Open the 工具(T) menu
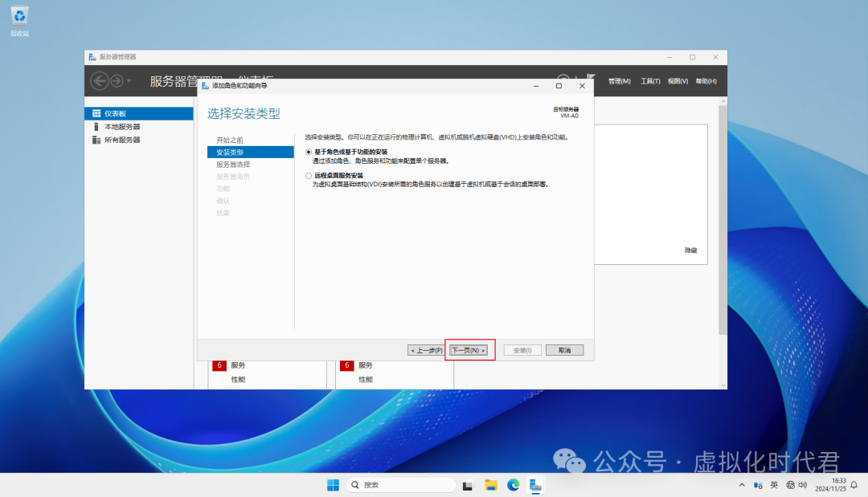The width and height of the screenshot is (868, 497). (650, 81)
